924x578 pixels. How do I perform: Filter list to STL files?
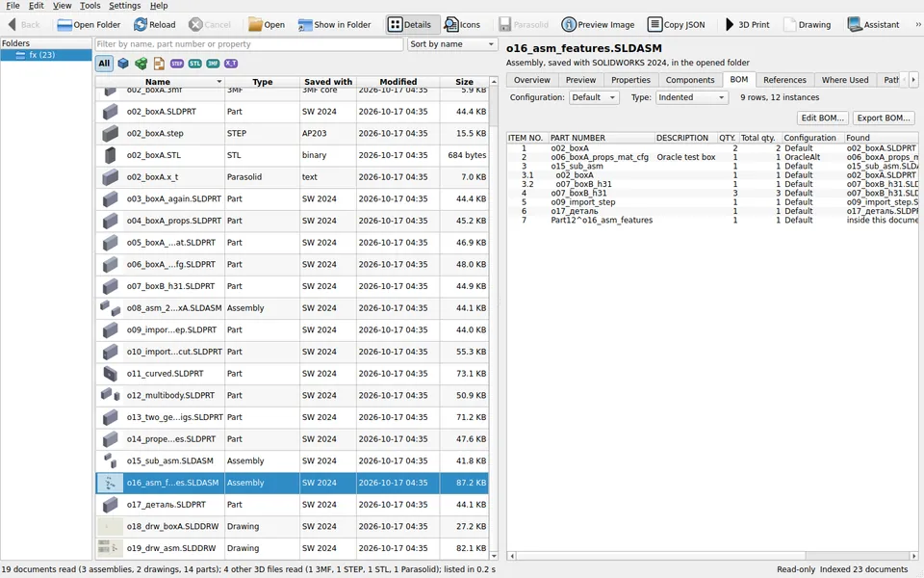click(x=195, y=64)
